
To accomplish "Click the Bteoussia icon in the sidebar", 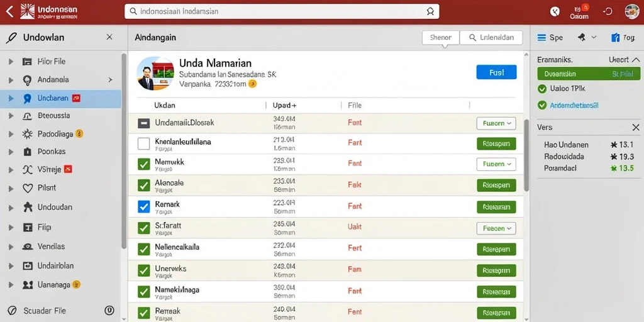I will click(27, 116).
